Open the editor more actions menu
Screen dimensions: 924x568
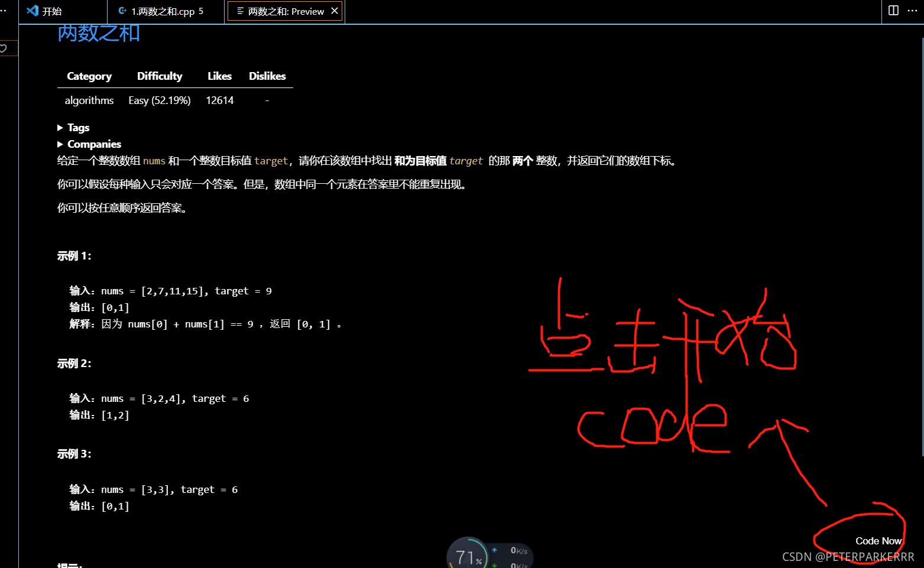click(x=912, y=11)
